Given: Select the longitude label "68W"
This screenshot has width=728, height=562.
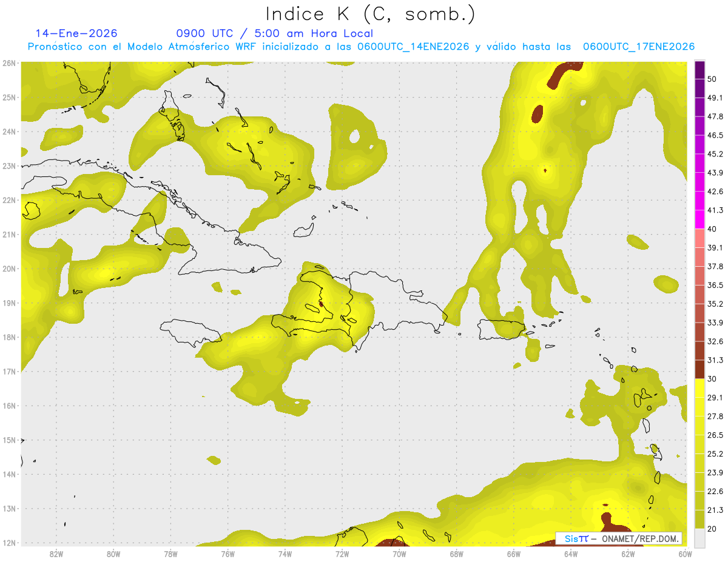Looking at the screenshot, I should 456,554.
